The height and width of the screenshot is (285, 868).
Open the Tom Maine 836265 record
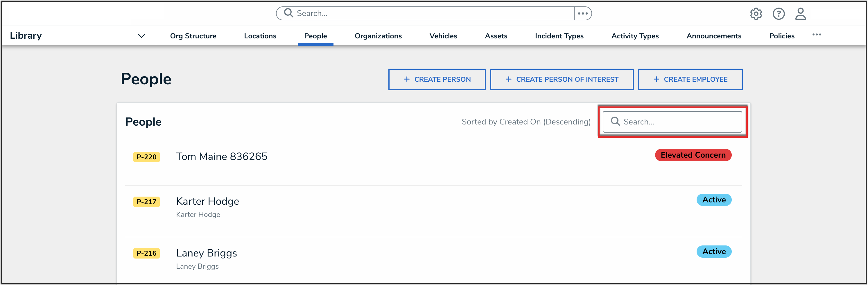pos(221,156)
